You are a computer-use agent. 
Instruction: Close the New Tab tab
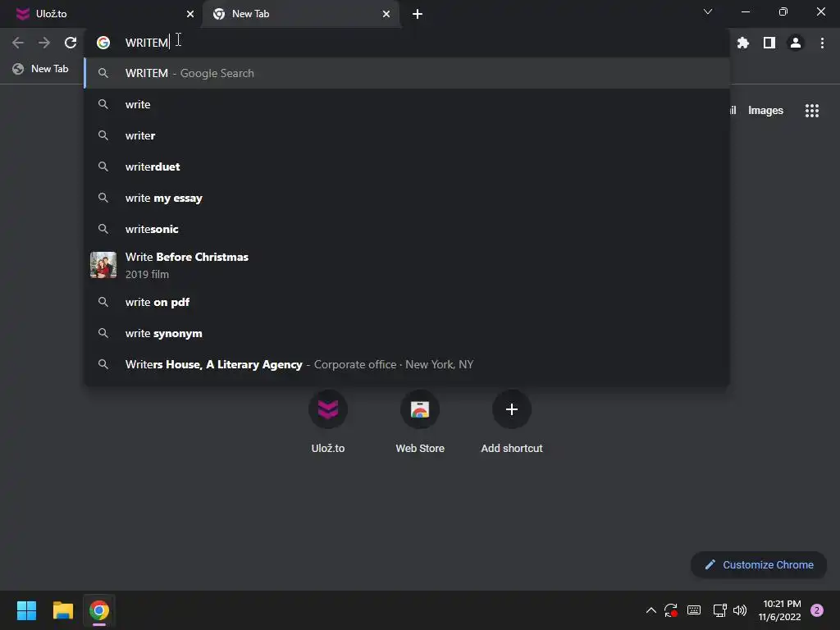(386, 14)
